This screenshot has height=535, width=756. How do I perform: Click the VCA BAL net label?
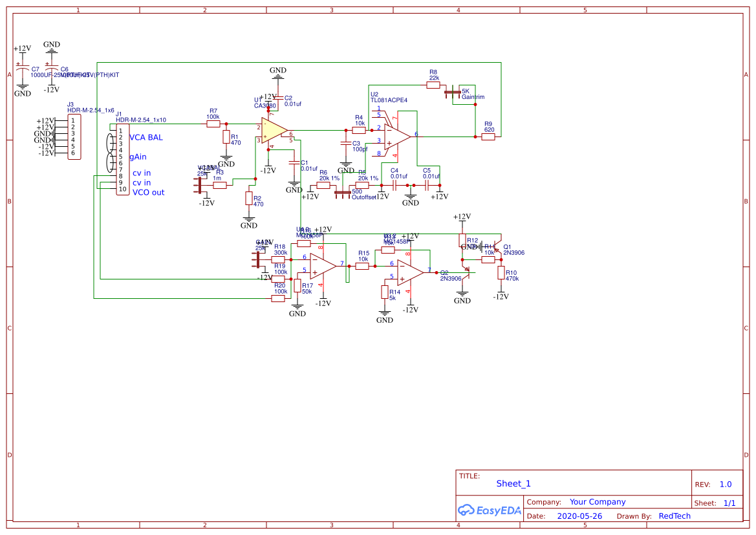pyautogui.click(x=146, y=137)
